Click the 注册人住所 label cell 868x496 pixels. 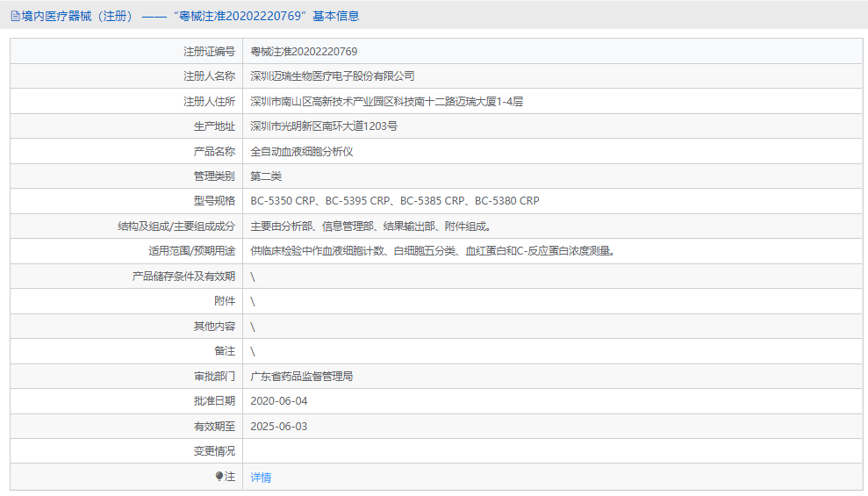126,101
